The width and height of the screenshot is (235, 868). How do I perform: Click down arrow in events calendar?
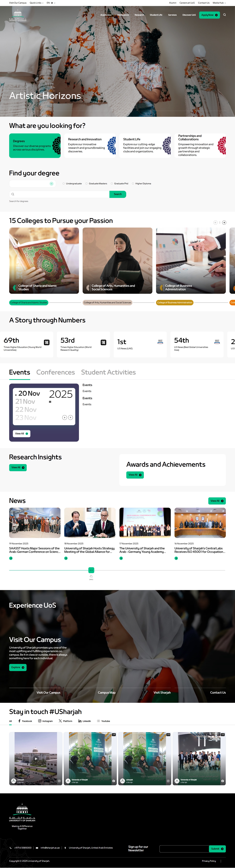65,418
